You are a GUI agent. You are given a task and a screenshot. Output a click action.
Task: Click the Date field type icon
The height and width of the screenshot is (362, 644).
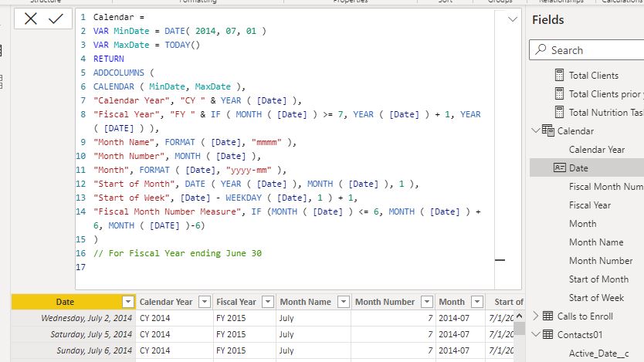(559, 167)
